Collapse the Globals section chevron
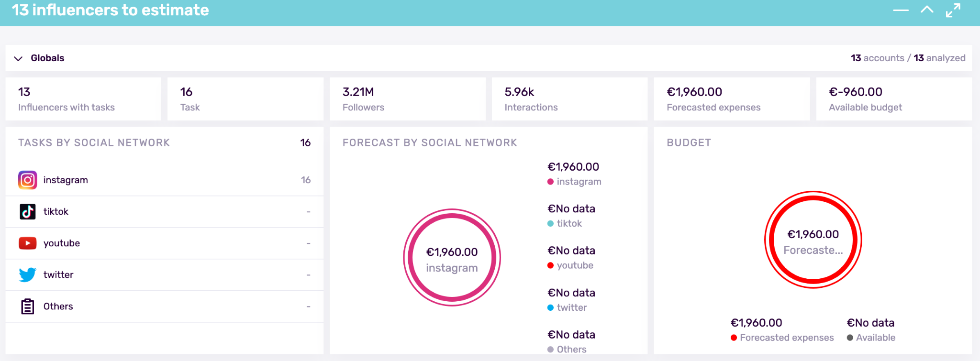Viewport: 980px width, 361px height. 18,58
